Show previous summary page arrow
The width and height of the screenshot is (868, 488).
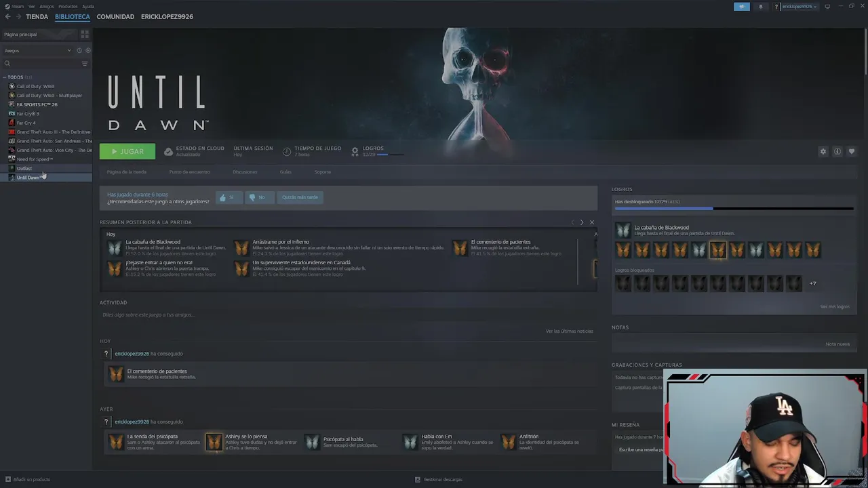(572, 222)
